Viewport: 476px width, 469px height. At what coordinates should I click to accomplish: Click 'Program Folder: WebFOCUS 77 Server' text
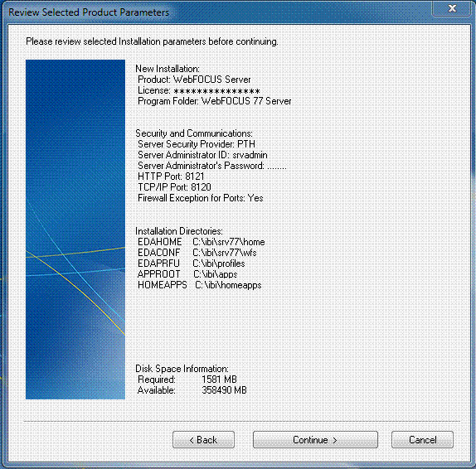pyautogui.click(x=215, y=101)
